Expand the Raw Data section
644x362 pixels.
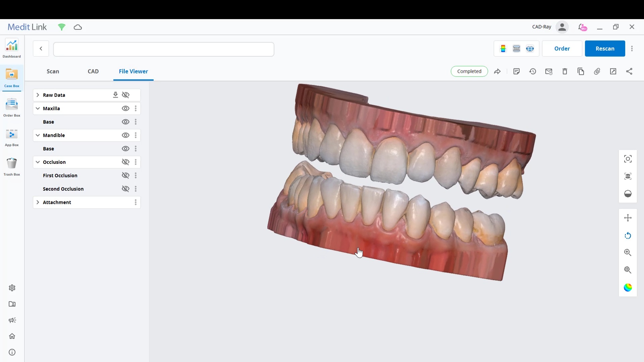(x=38, y=95)
